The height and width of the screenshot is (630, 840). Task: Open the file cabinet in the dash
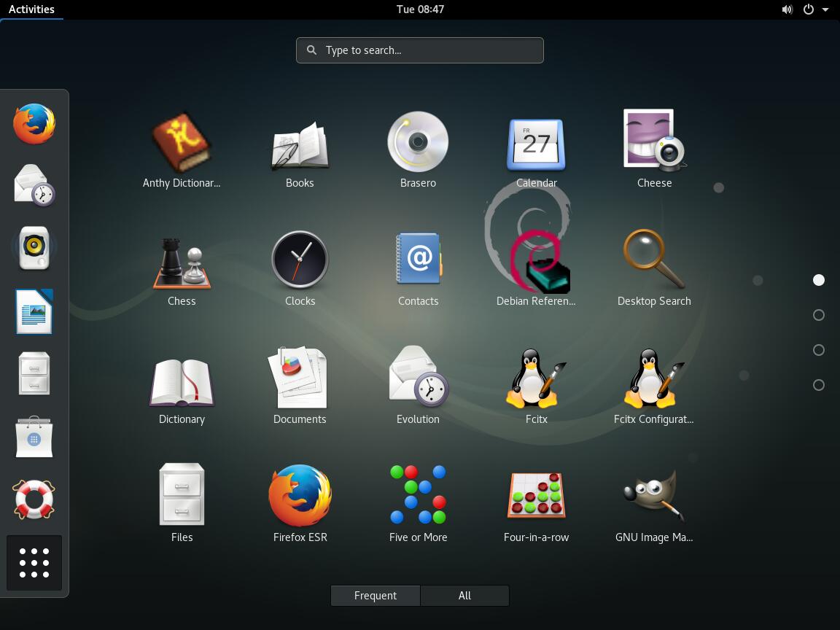click(x=34, y=373)
